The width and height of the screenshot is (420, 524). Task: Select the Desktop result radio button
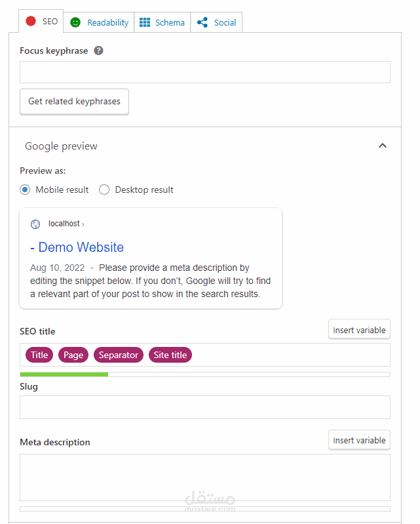point(104,190)
